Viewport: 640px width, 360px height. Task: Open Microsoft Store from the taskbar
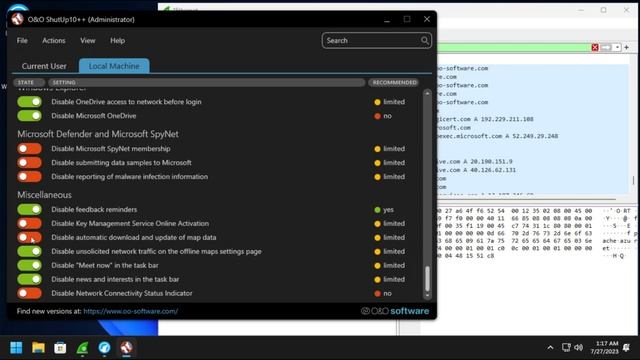(60, 347)
